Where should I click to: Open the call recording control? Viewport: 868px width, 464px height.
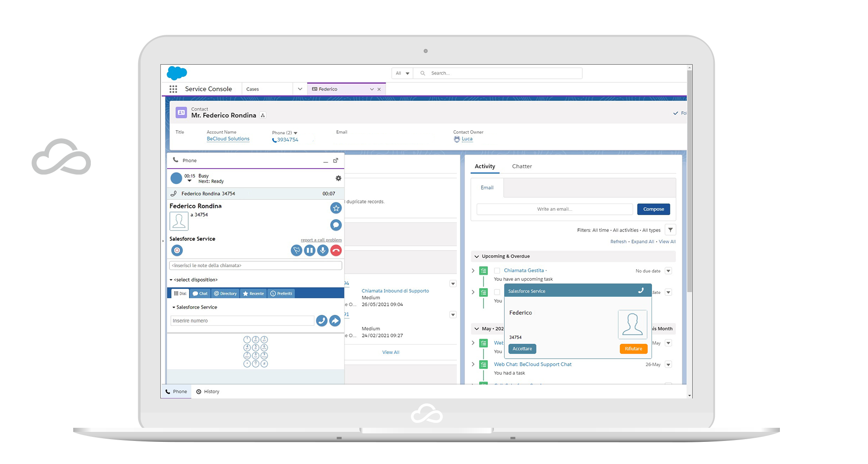[177, 250]
